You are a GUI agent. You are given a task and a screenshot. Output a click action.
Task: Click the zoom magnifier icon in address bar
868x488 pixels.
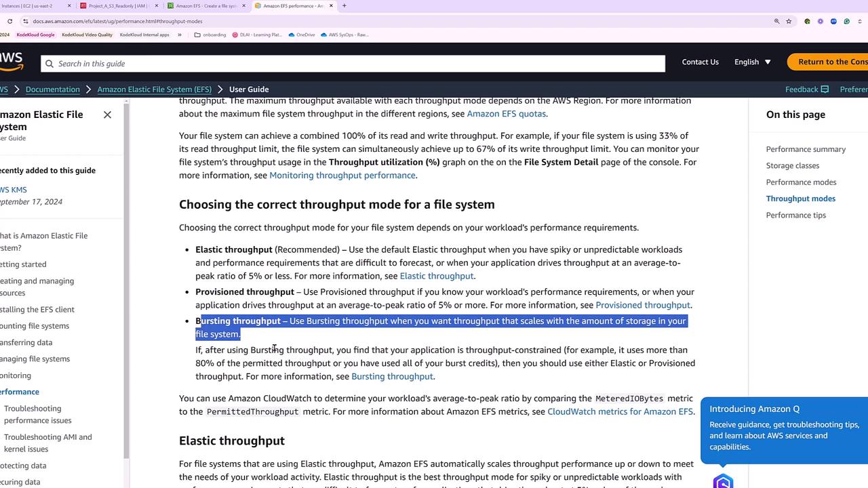(776, 21)
